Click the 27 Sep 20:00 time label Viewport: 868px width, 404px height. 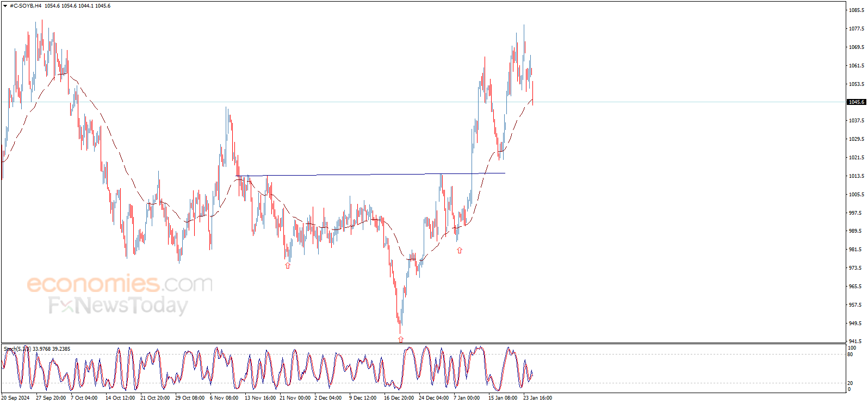tap(51, 398)
